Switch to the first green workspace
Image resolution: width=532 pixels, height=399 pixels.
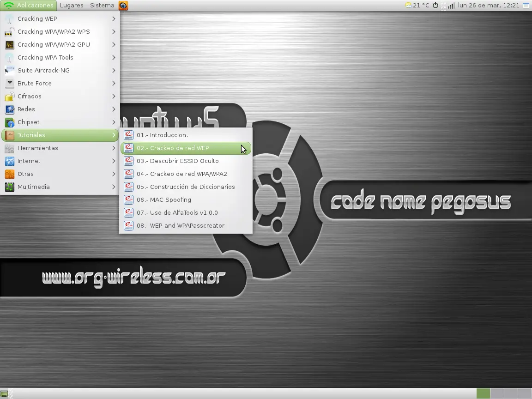pyautogui.click(x=483, y=393)
